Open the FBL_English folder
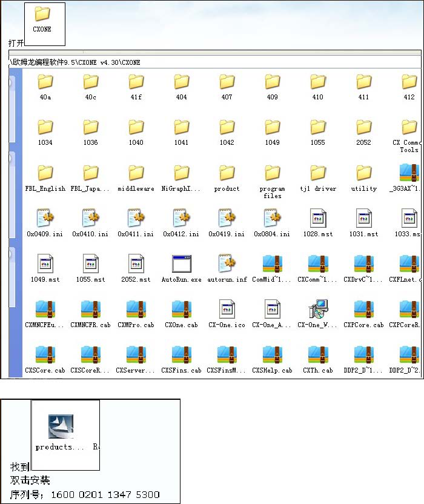424x504 pixels. coord(45,178)
